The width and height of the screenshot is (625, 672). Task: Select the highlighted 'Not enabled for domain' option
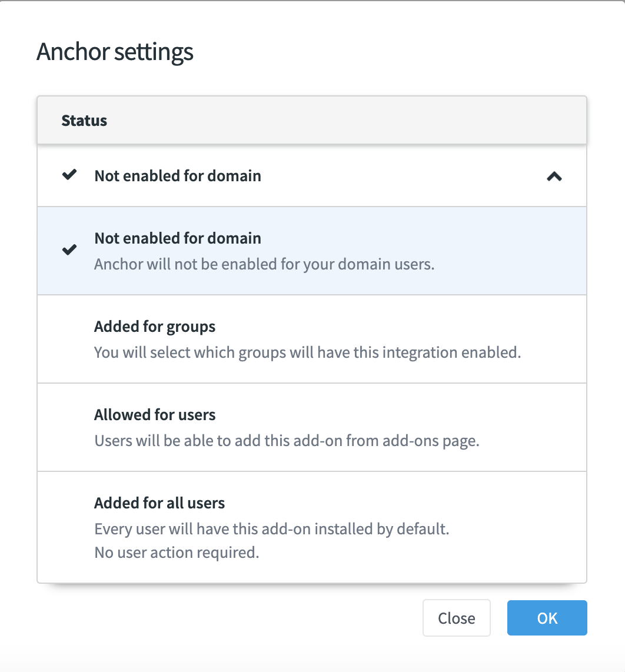click(178, 238)
